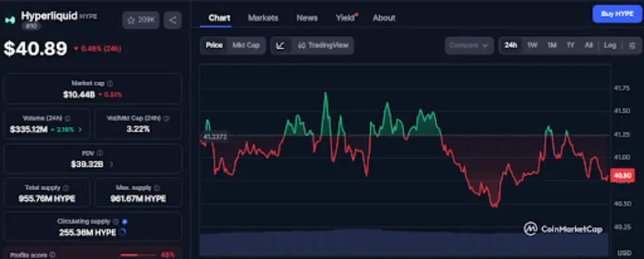Image resolution: width=644 pixels, height=259 pixels.
Task: Click the Hyperliquid coin logo icon
Action: pos(10,20)
